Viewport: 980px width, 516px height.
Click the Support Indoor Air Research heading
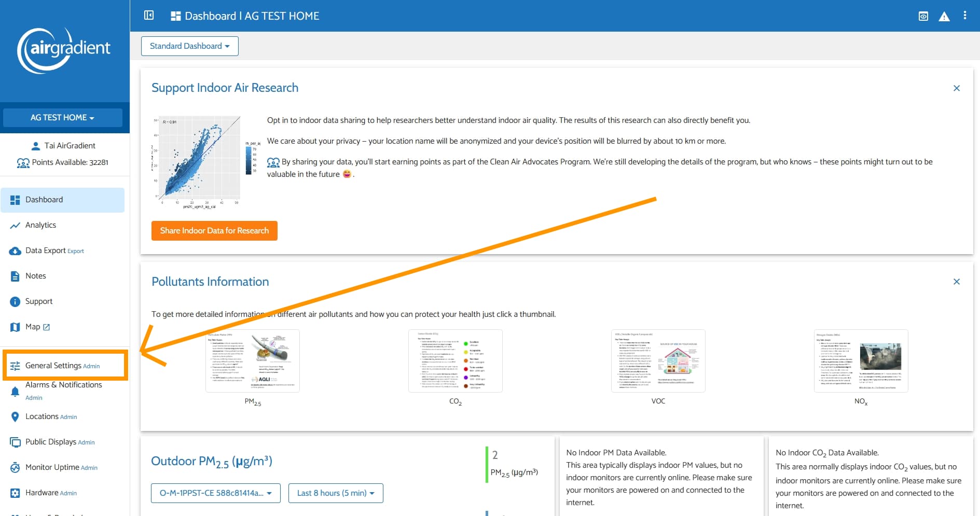(x=225, y=88)
